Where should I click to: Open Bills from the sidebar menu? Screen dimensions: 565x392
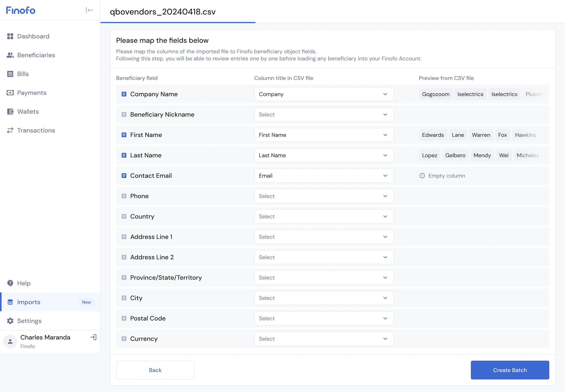click(x=23, y=74)
